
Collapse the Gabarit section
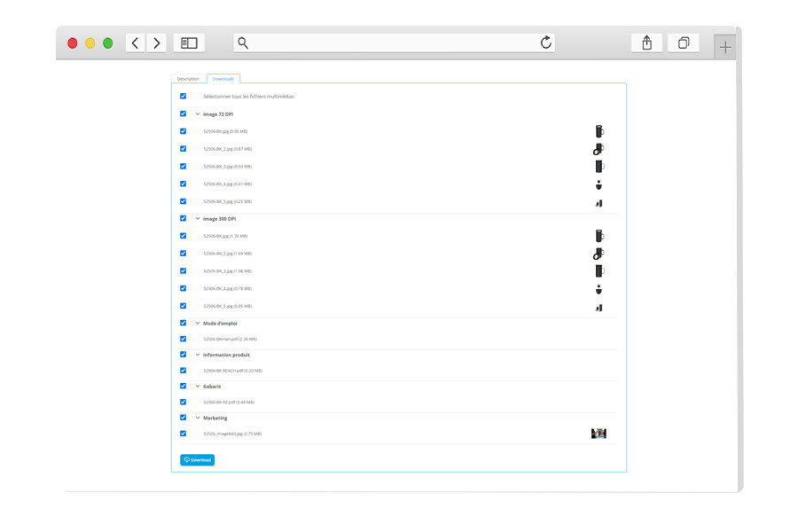coord(196,386)
